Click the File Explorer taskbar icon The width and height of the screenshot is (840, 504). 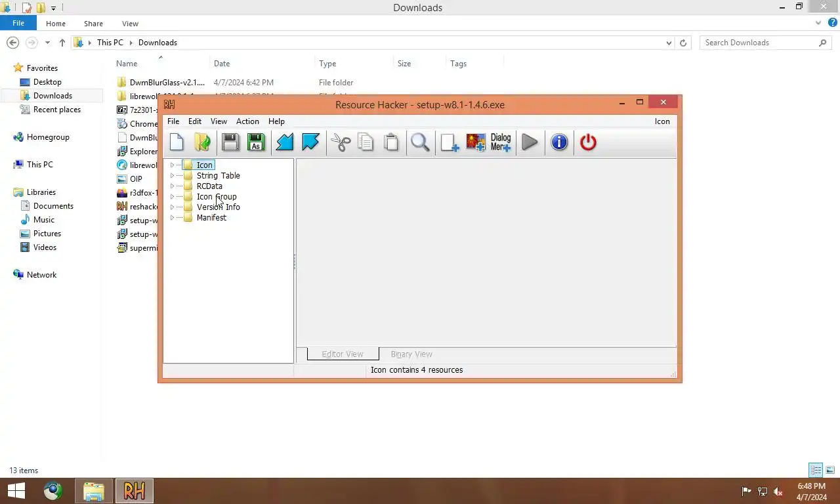click(94, 491)
